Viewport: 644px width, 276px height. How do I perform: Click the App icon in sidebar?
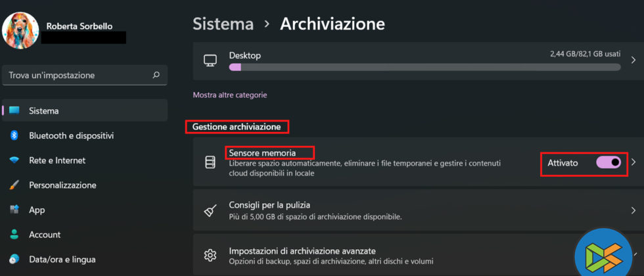click(x=14, y=210)
